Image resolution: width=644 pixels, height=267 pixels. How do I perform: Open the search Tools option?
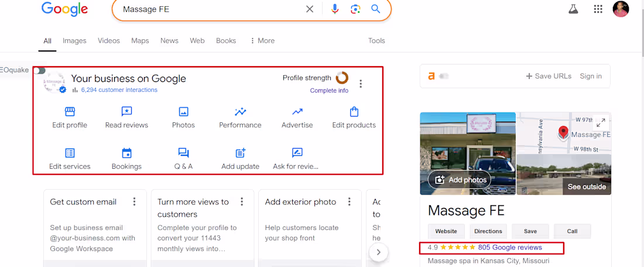click(x=376, y=40)
